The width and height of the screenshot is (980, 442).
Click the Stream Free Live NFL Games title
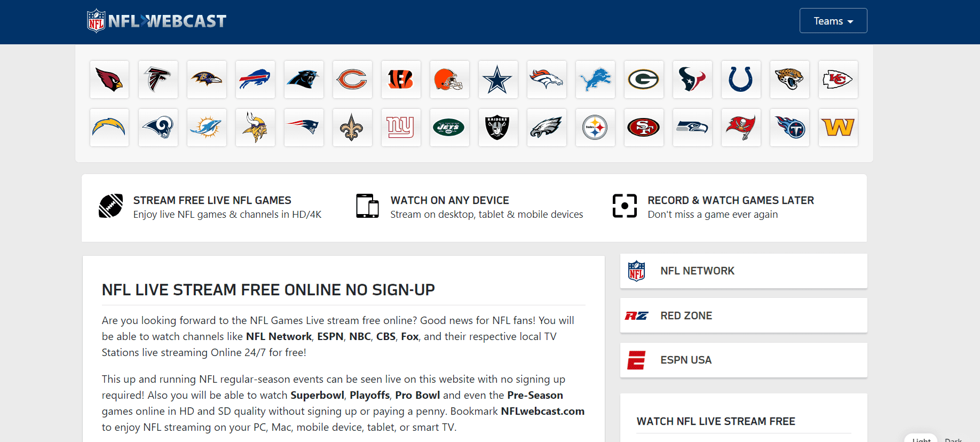click(x=212, y=200)
